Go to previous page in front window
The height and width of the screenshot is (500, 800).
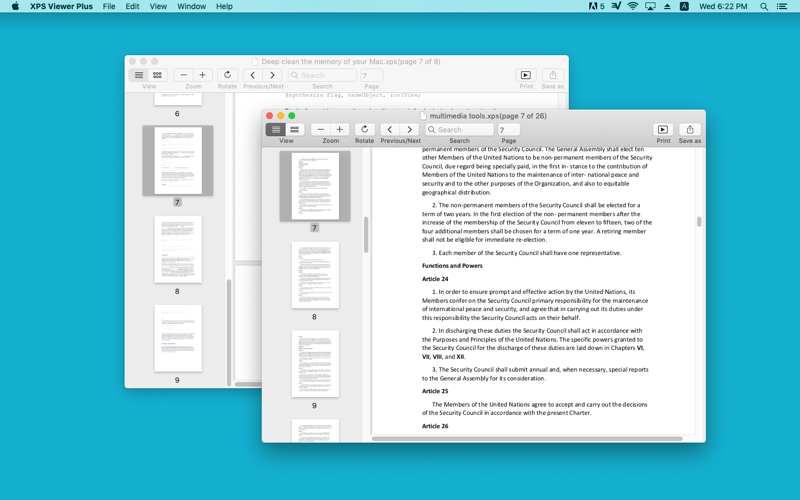click(390, 130)
